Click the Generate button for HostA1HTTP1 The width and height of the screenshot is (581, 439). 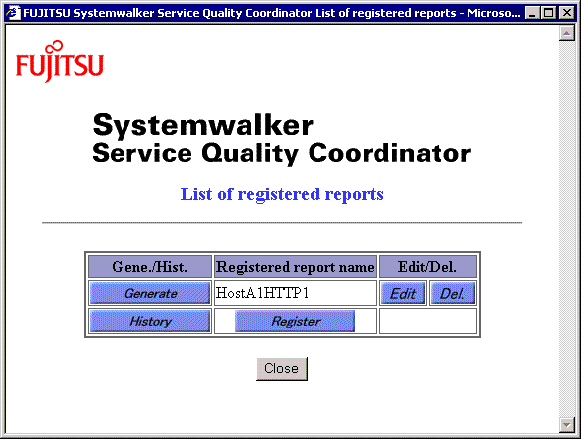coord(150,293)
